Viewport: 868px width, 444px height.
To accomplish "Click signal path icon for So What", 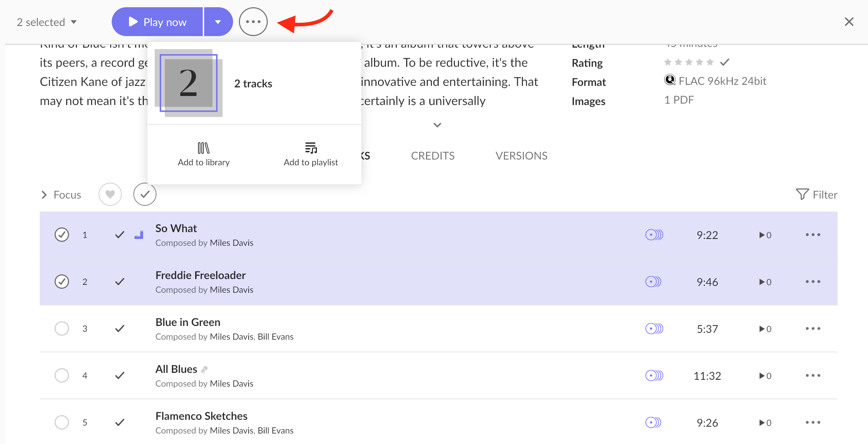I will tap(654, 235).
